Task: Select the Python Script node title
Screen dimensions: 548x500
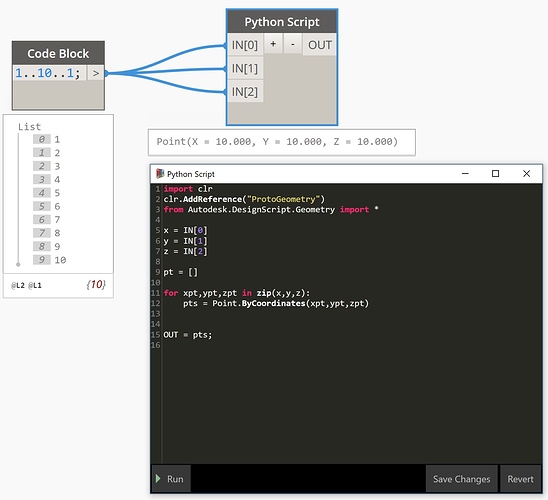Action: [282, 22]
